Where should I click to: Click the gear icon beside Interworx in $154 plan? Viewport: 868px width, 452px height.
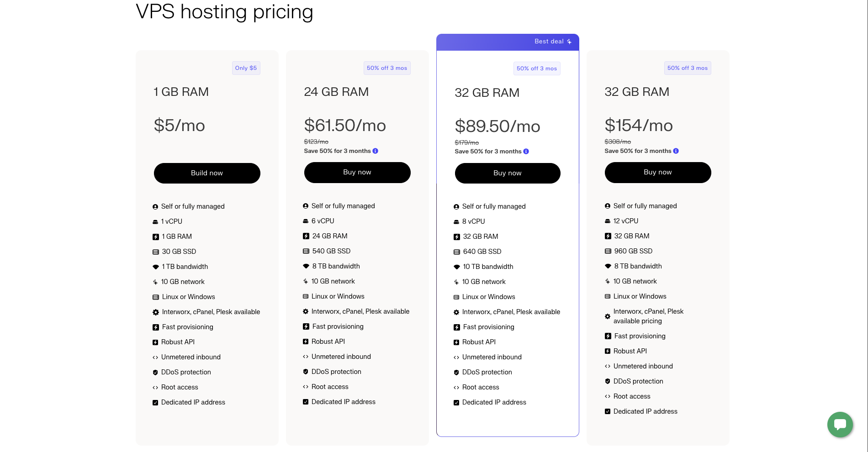[608, 316]
